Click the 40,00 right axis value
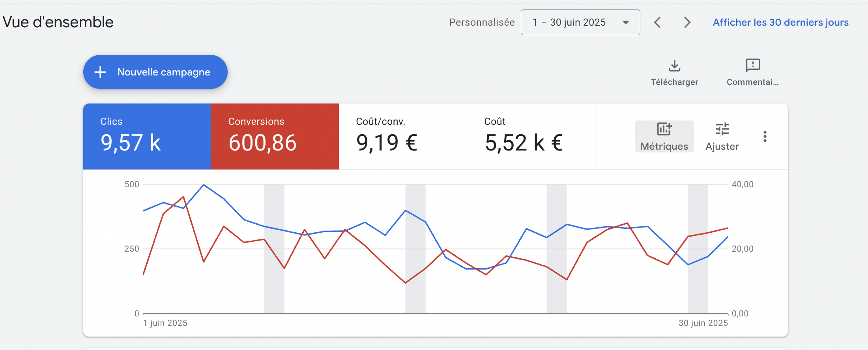 click(743, 184)
